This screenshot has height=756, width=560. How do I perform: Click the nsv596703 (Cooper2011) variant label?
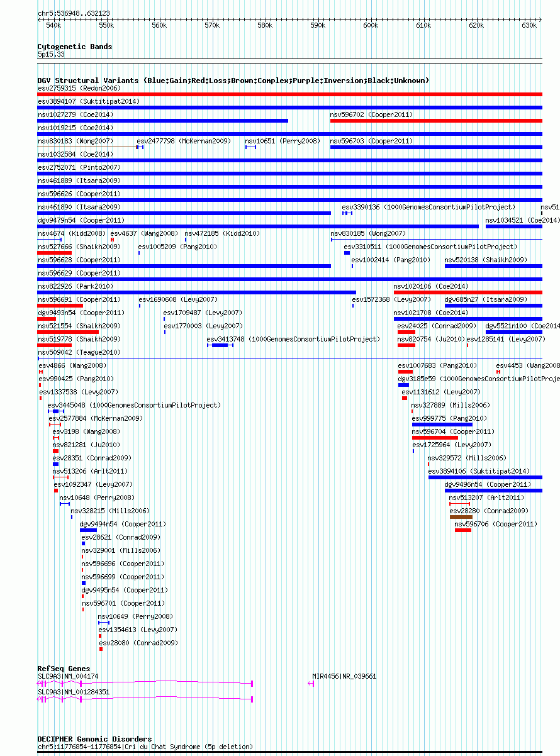point(371,141)
